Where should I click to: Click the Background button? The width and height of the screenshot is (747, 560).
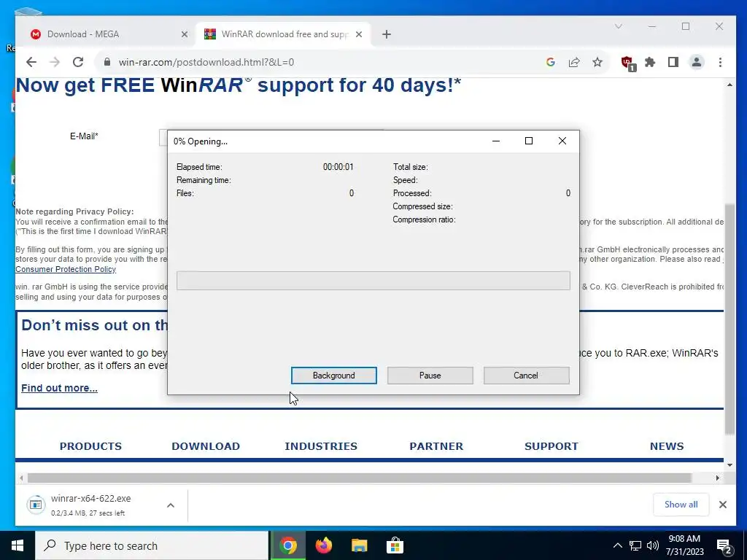pyautogui.click(x=334, y=376)
